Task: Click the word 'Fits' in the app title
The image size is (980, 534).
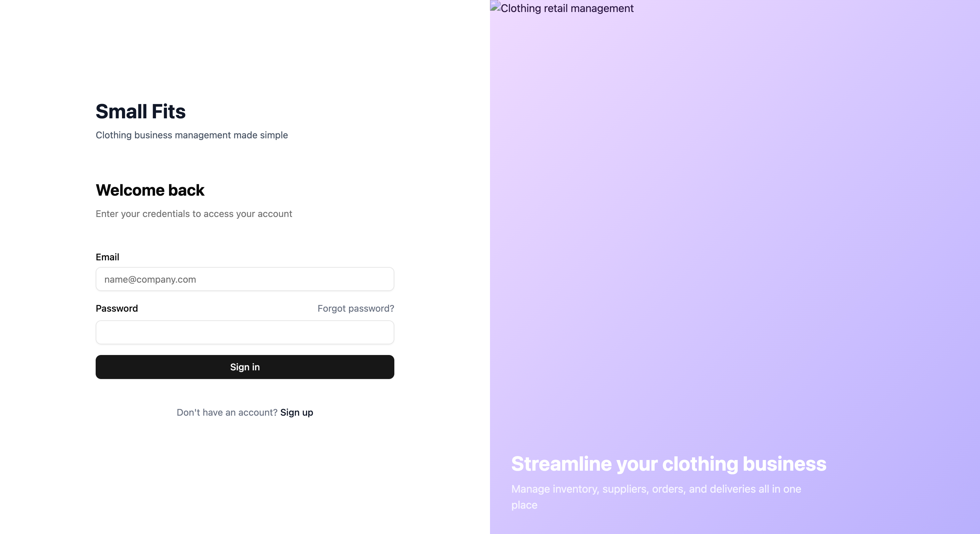Action: 169,111
